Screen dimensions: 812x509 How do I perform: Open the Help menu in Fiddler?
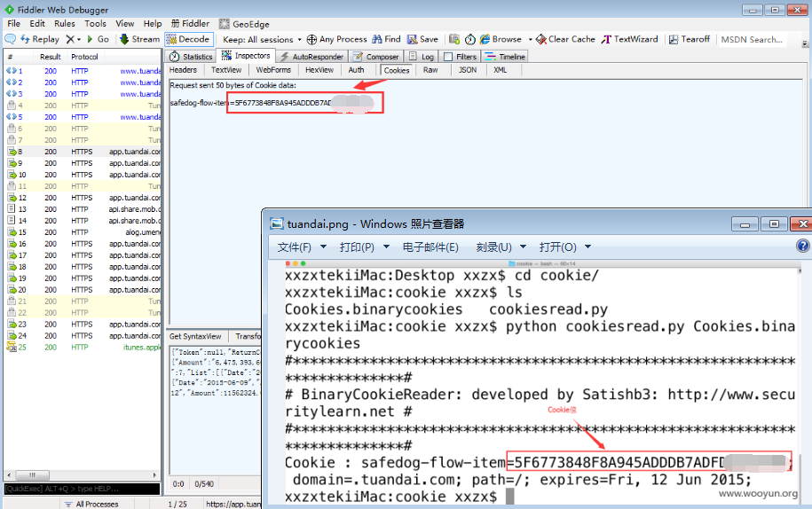pos(153,24)
